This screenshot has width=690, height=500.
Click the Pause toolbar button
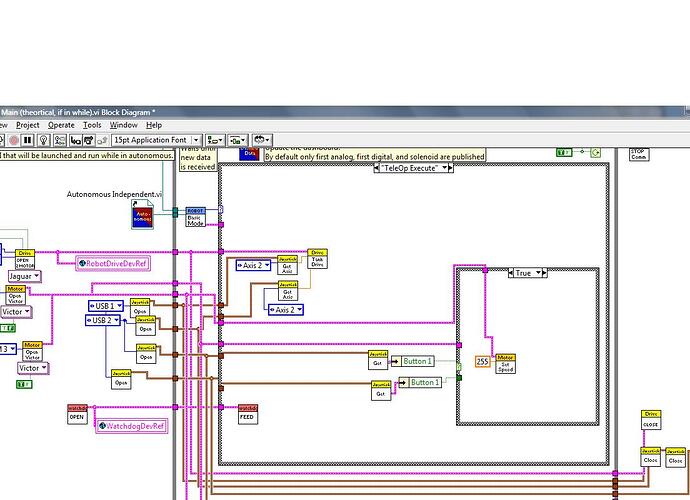(27, 140)
